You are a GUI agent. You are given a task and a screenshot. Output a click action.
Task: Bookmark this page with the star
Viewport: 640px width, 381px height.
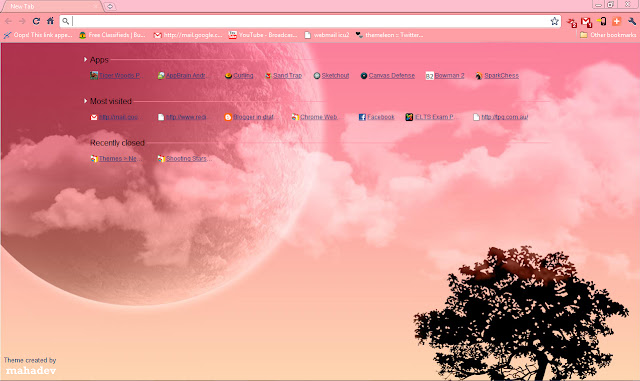[554, 21]
